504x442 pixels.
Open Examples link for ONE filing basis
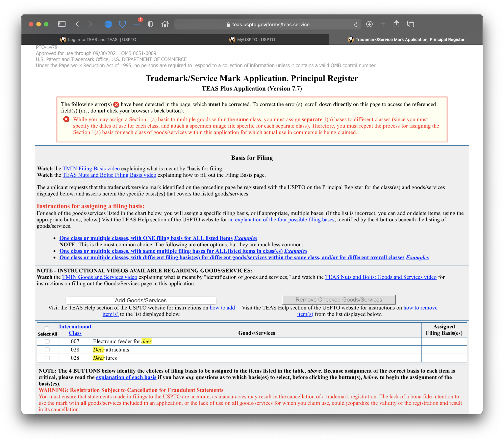point(246,238)
